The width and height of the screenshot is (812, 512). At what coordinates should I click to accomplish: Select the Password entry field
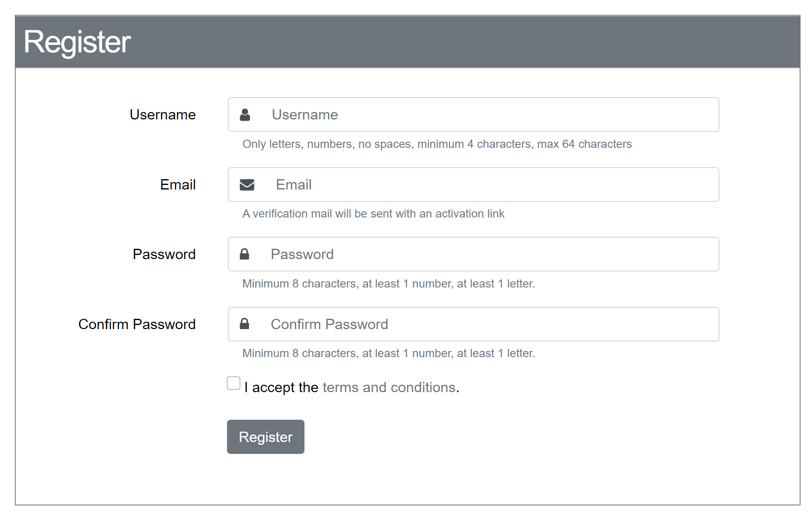tap(486, 254)
